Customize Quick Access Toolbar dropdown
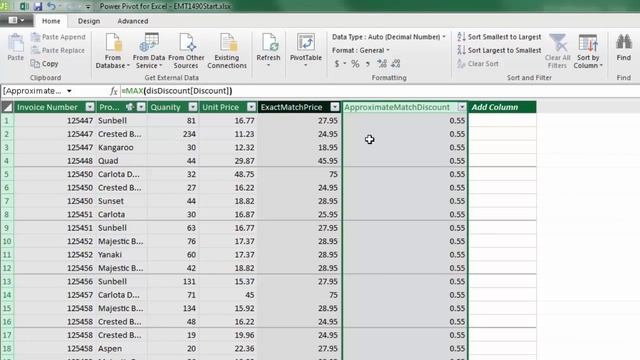The width and height of the screenshot is (640, 360). pos(88,7)
